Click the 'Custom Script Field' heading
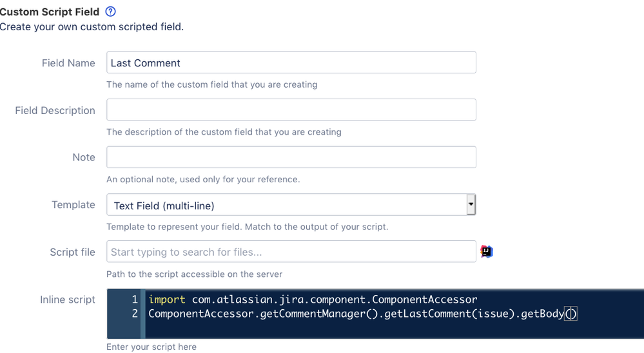This screenshot has width=644, height=353. (x=50, y=12)
